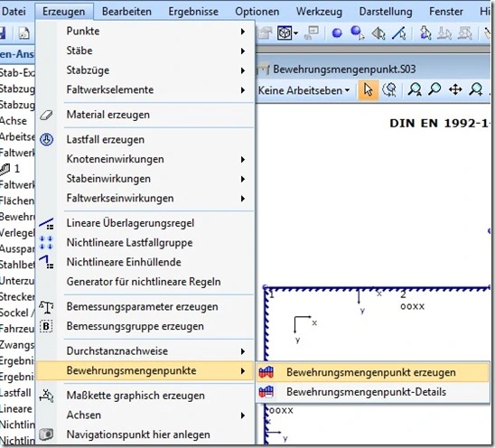Open the Ergebnisse menu
495x448 pixels.
[x=193, y=12]
